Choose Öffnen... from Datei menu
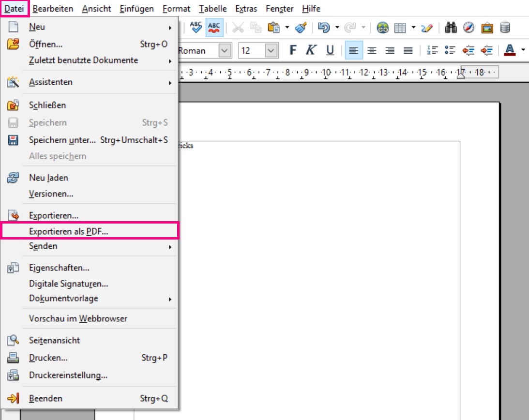529x420 pixels. coord(89,44)
